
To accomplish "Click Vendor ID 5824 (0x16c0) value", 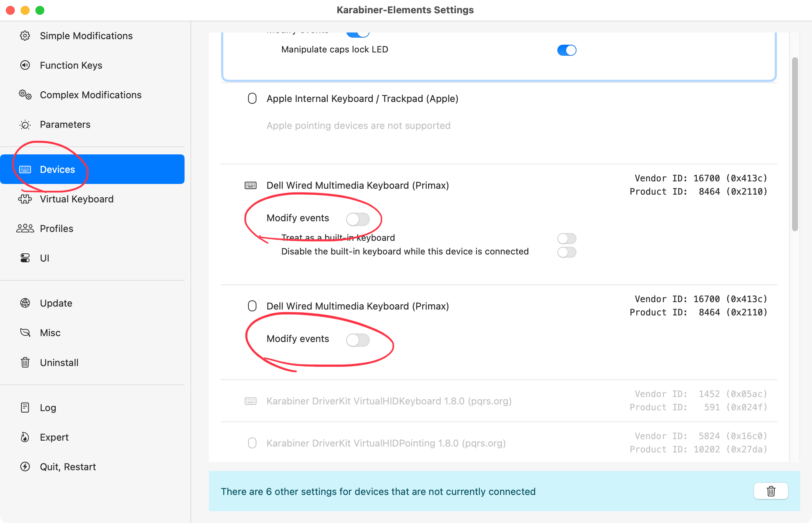I will (x=733, y=436).
